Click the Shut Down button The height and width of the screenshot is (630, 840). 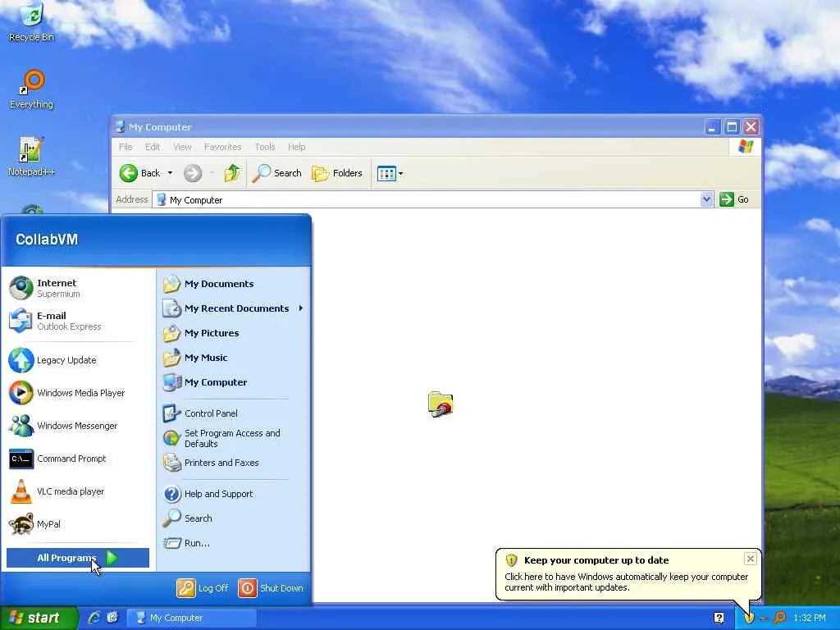tap(271, 587)
